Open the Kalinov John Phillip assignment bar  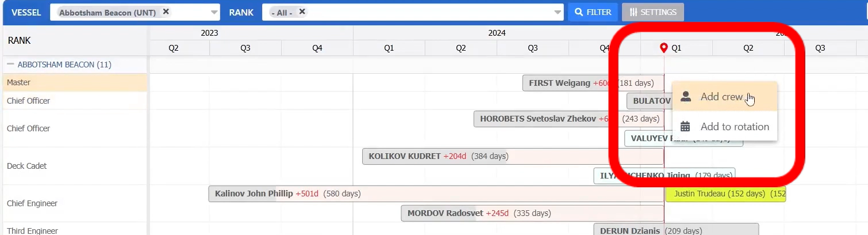436,194
